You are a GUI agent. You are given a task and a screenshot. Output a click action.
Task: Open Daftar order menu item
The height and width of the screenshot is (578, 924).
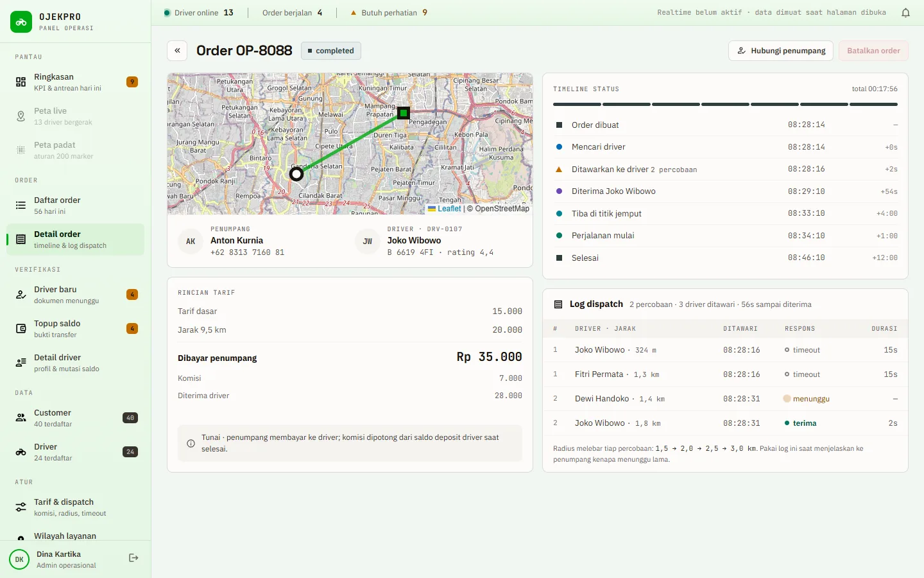tap(76, 206)
